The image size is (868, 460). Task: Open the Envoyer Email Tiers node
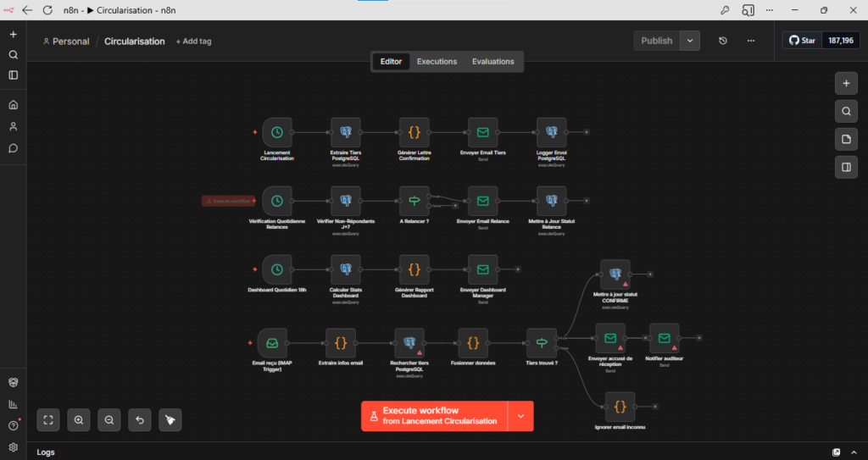click(482, 132)
